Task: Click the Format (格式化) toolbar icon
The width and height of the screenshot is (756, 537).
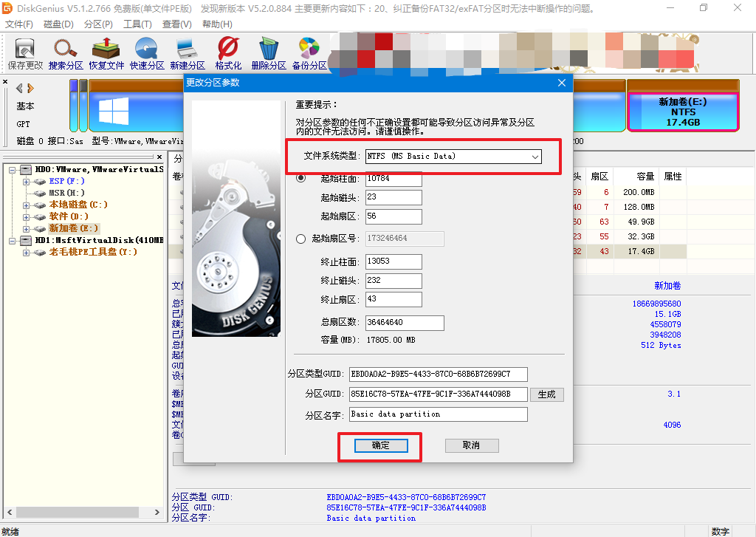Action: click(228, 54)
